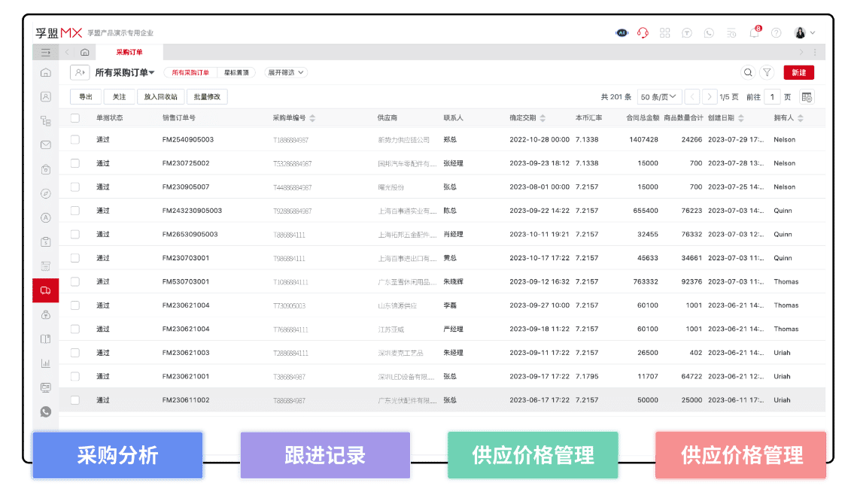848x504 pixels.
Task: Select the red 采购订单 tab at the top
Action: tap(129, 53)
